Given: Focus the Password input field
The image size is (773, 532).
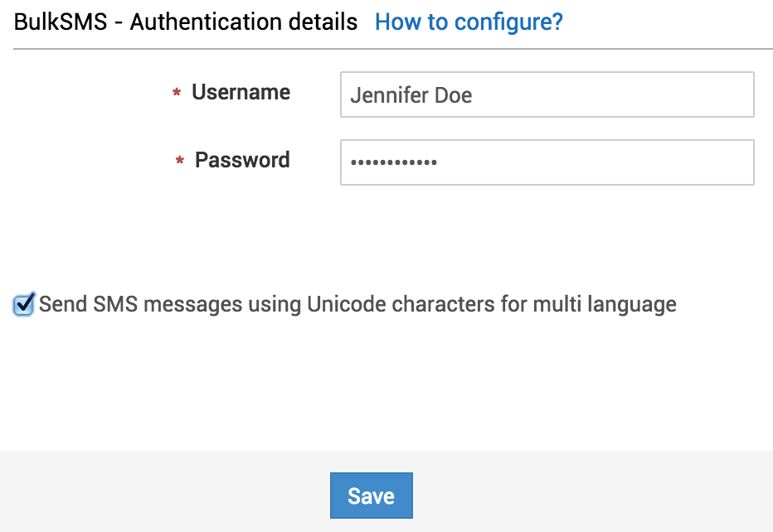Looking at the screenshot, I should coord(547,162).
